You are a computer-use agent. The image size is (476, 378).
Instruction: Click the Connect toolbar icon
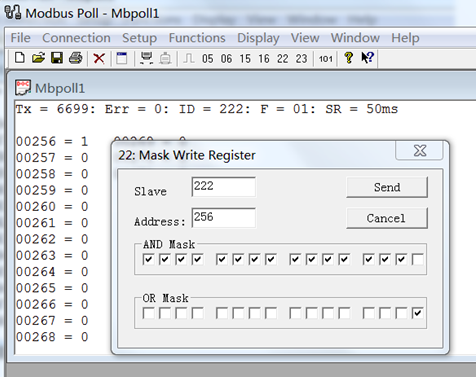146,58
